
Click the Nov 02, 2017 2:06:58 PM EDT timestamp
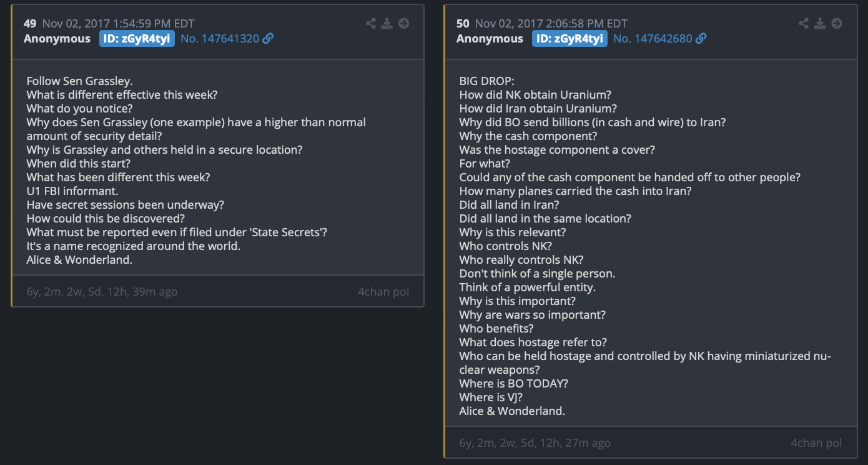(x=551, y=24)
